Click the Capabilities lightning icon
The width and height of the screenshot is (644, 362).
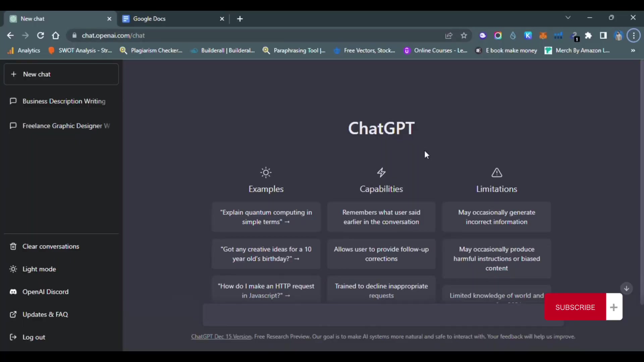tap(381, 173)
